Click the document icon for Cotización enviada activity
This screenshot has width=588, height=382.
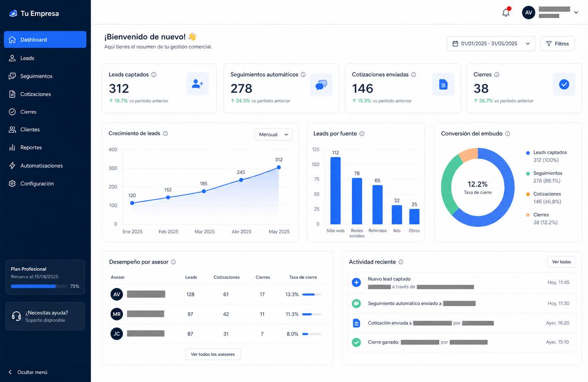coord(356,323)
